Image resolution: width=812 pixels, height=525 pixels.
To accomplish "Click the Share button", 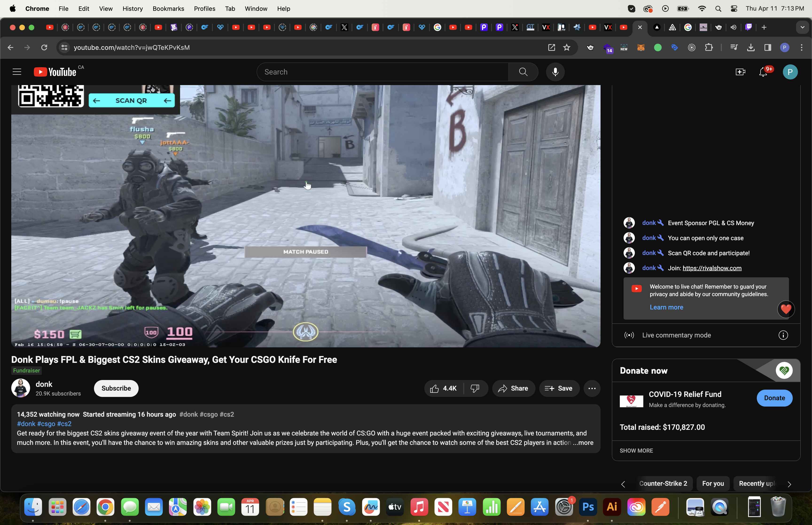I will click(x=513, y=388).
